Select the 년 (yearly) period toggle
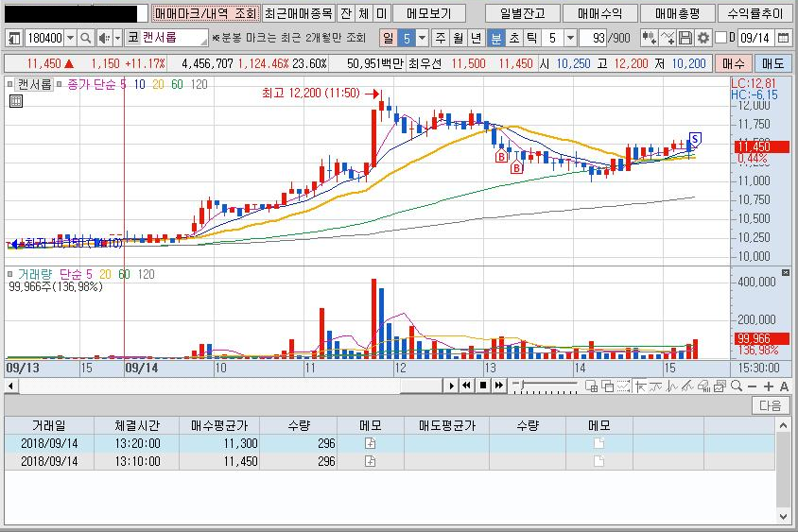 476,38
